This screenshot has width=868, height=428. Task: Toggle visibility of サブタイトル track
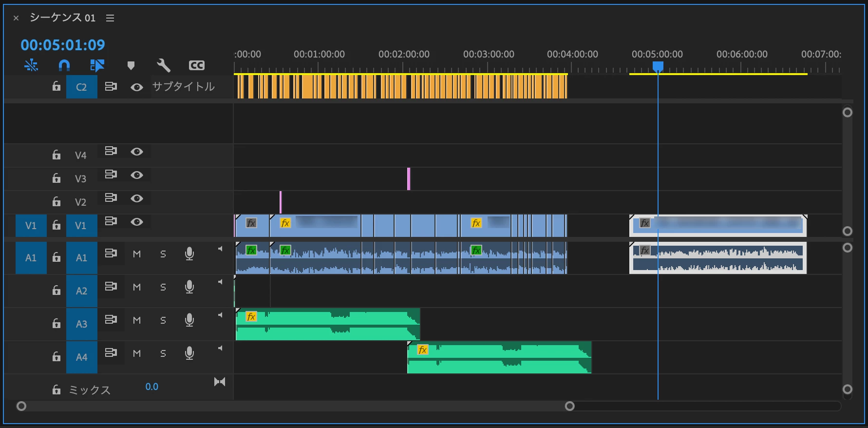pos(137,87)
